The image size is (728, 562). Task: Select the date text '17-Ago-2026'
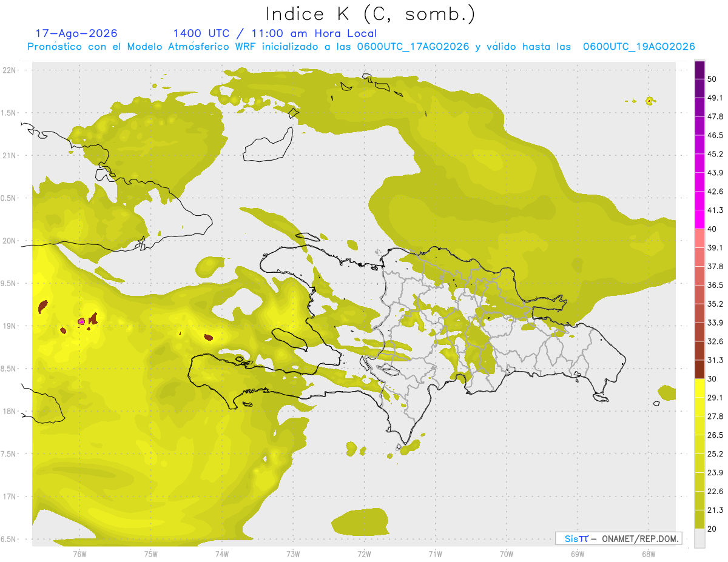tap(76, 33)
